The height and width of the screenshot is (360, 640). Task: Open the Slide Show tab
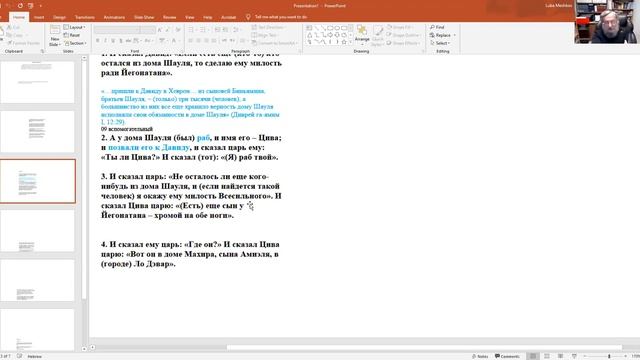click(x=144, y=17)
